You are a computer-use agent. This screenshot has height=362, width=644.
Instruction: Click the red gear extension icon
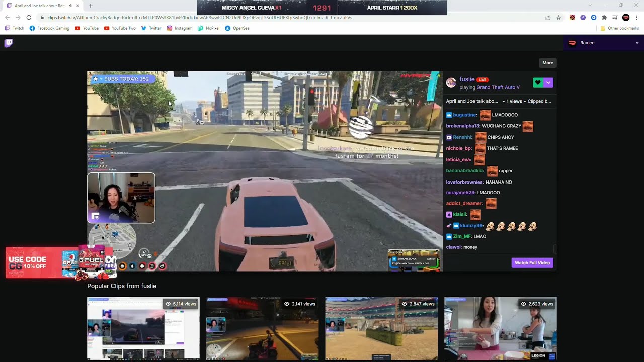(x=572, y=18)
